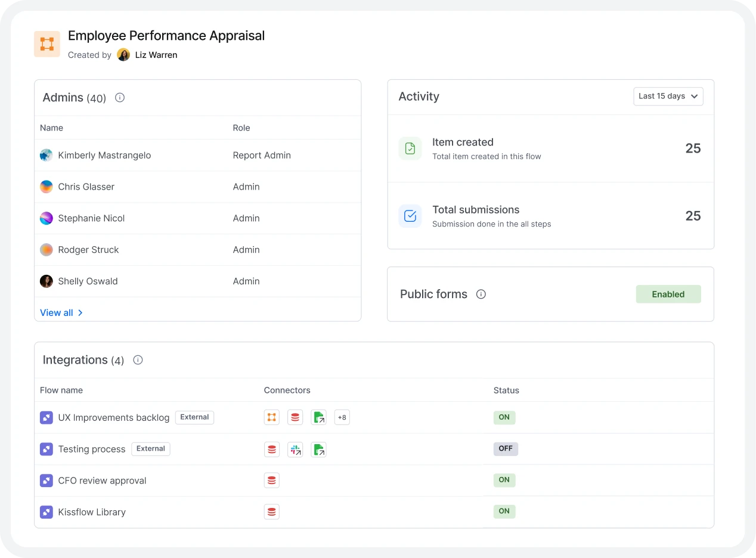Click the green sheet connector in Testing process row
756x558 pixels.
318,449
